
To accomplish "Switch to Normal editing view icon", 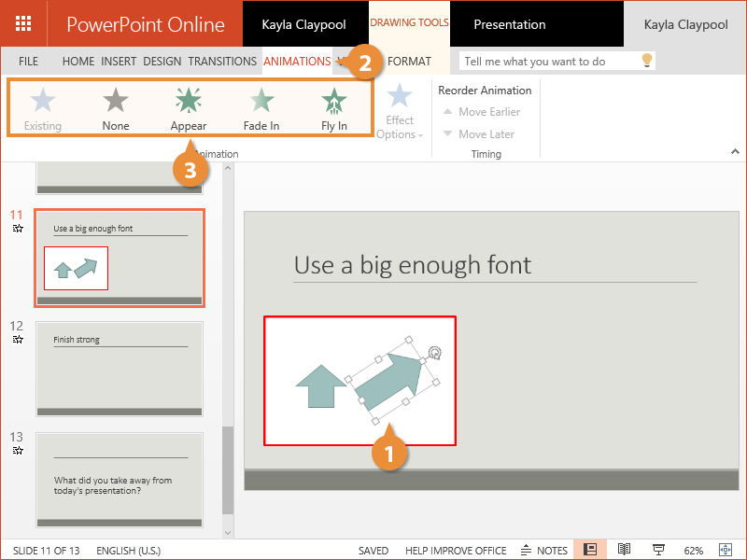I will click(x=590, y=550).
